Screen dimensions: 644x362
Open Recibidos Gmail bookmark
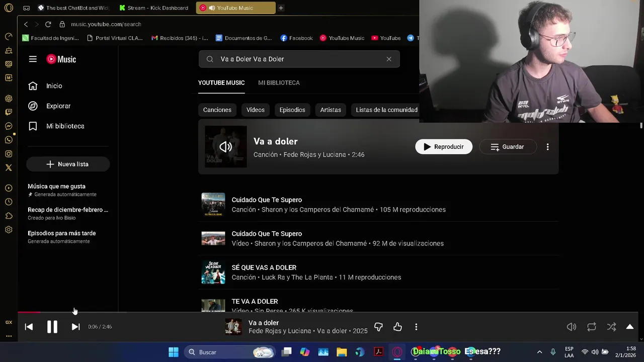180,38
